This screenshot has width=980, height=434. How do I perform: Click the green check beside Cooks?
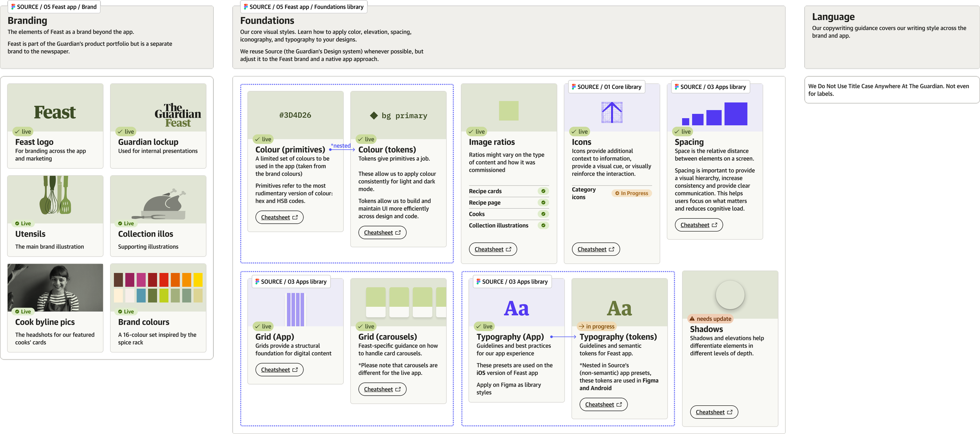(543, 214)
